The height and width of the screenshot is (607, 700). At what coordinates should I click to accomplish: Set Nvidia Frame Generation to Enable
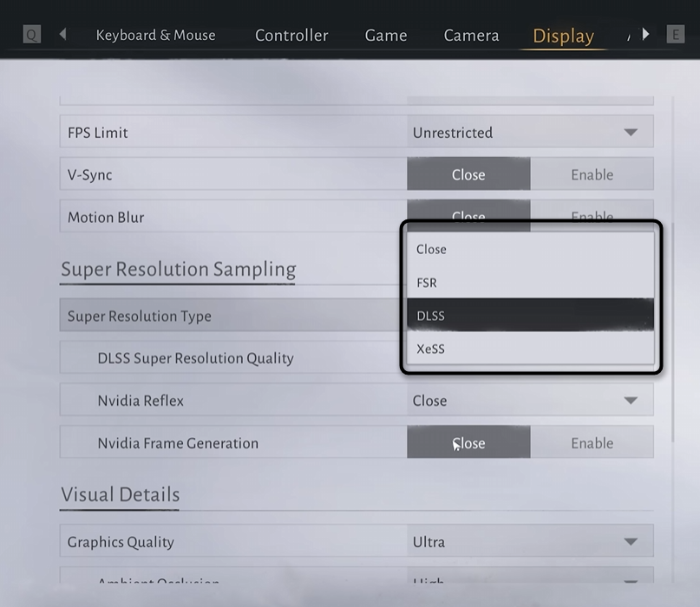click(x=592, y=442)
